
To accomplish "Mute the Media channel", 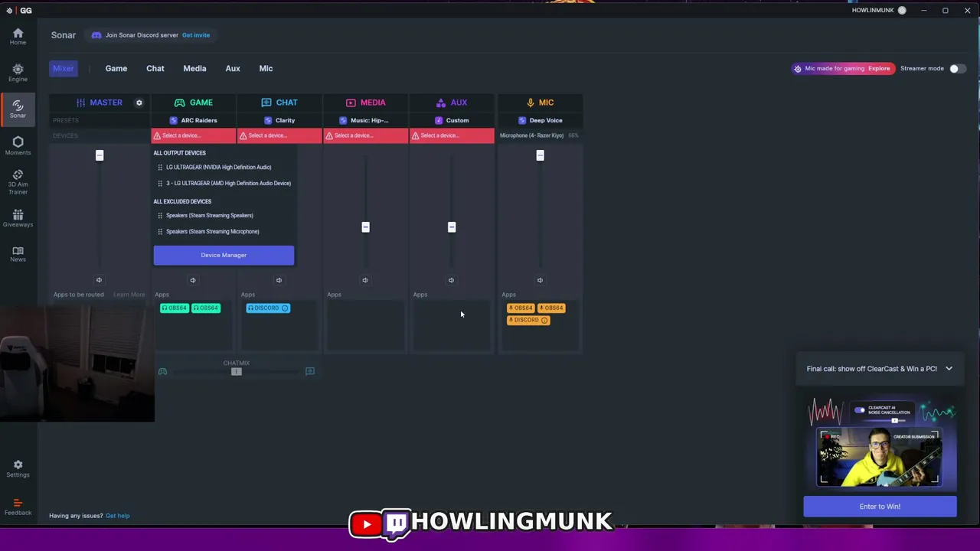I will coord(365,280).
